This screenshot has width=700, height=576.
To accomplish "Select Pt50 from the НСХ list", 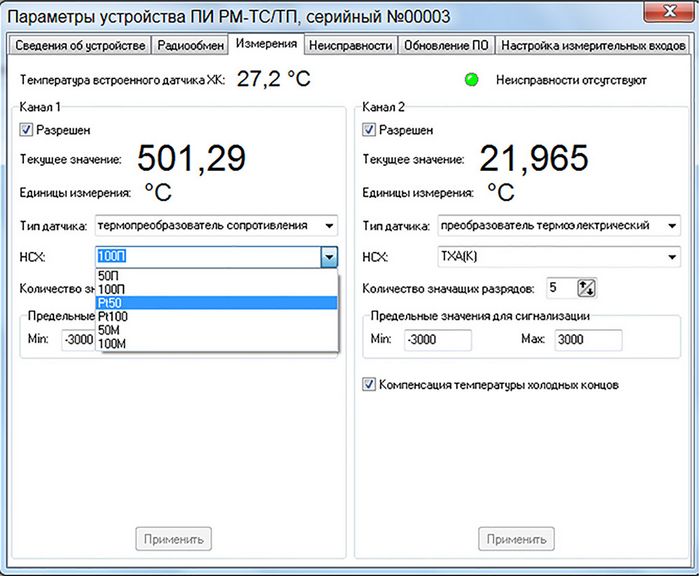I will [110, 302].
